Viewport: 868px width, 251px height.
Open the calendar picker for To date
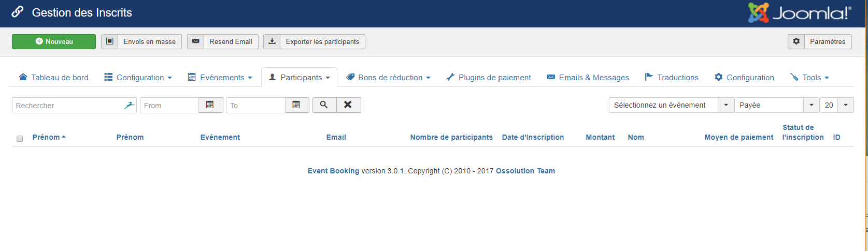point(296,105)
